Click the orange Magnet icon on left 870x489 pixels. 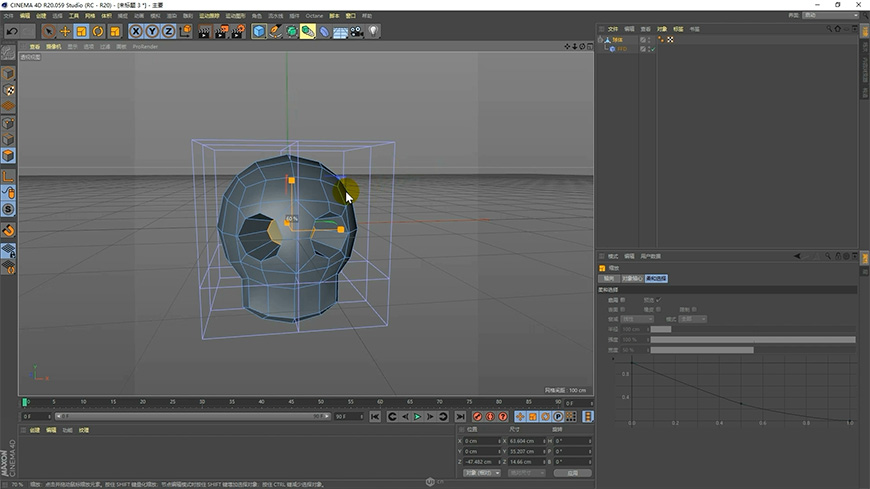8,230
